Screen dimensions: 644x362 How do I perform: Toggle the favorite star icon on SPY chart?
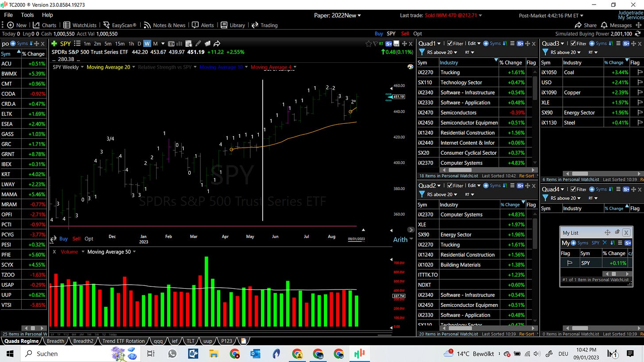point(368,43)
